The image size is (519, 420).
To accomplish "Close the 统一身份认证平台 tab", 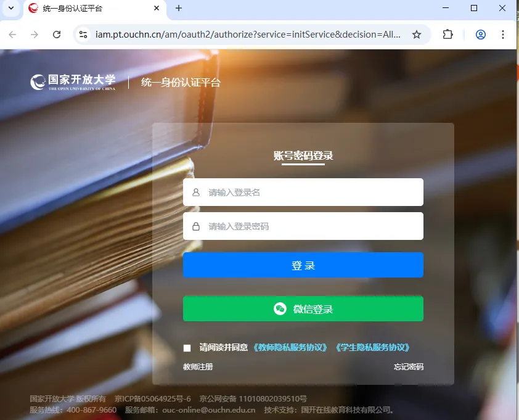I will 157,8.
